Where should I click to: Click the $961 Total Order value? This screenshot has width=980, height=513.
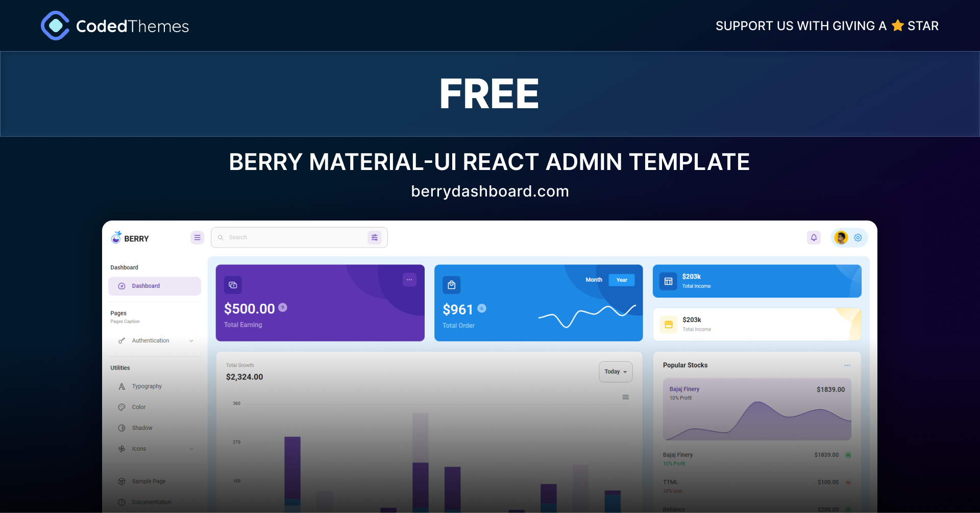point(458,309)
